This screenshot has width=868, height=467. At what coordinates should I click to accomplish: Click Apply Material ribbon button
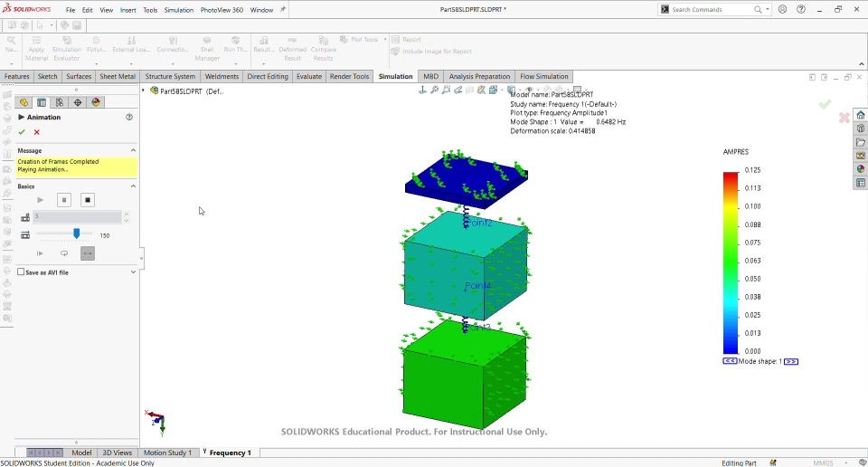pos(36,49)
